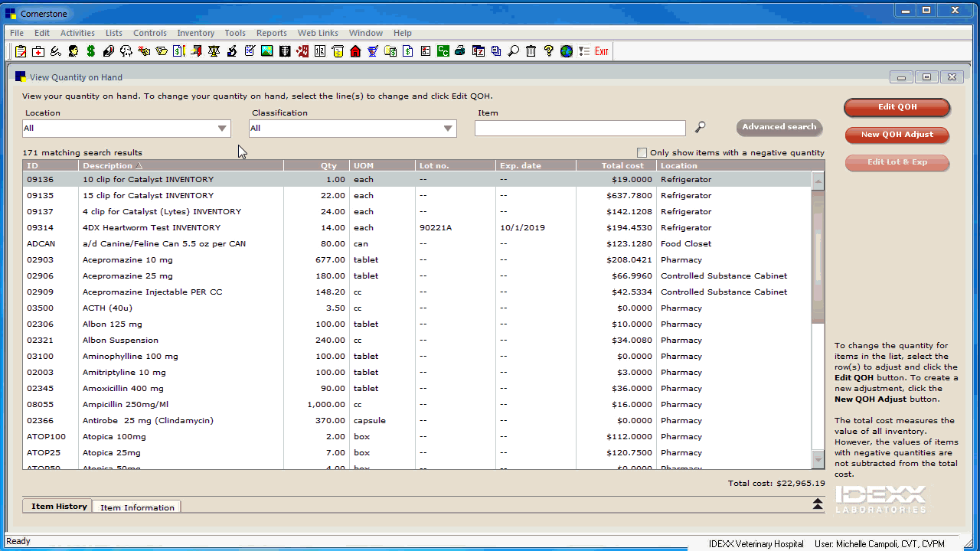Open the Classification dropdown
980x551 pixels.
(x=448, y=129)
